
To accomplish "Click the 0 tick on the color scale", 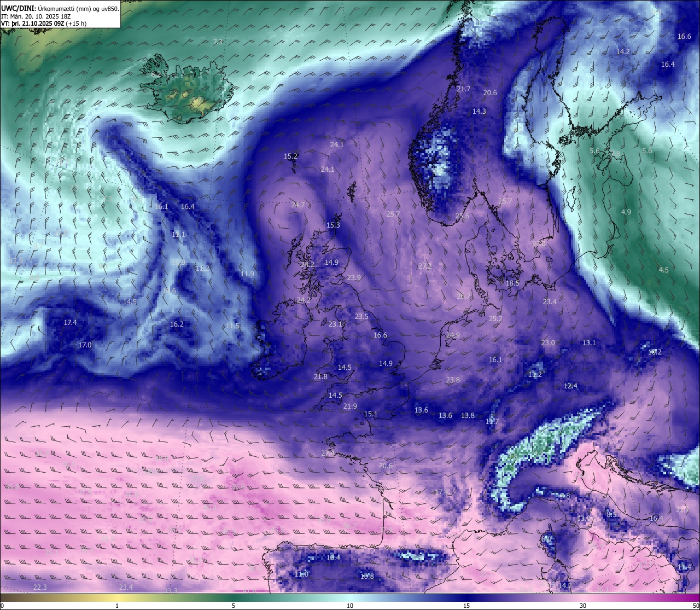I will click(x=2, y=606).
